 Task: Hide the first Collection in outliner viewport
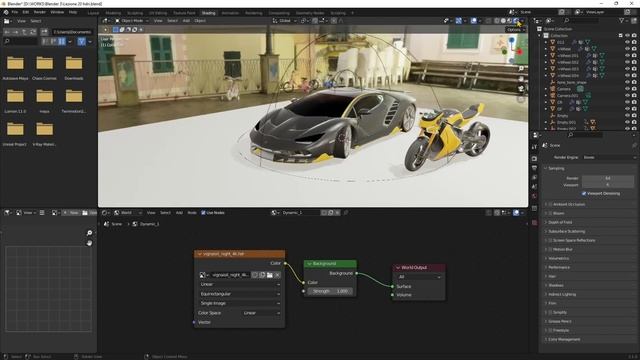[x=628, y=36]
